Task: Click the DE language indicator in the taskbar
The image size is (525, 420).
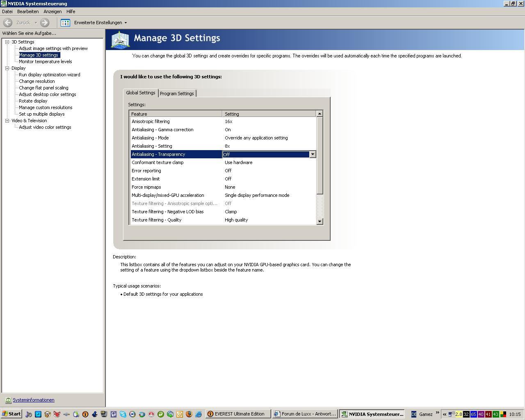Action: [x=414, y=414]
